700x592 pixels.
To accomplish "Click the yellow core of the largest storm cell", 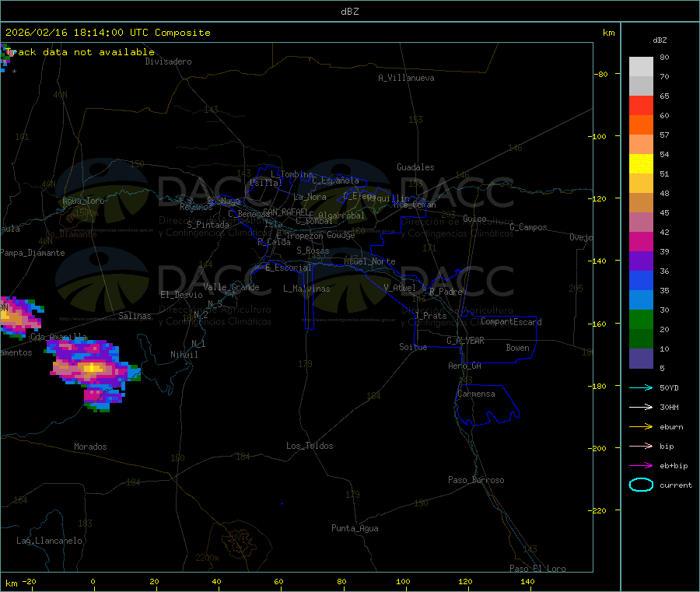I will [92, 368].
